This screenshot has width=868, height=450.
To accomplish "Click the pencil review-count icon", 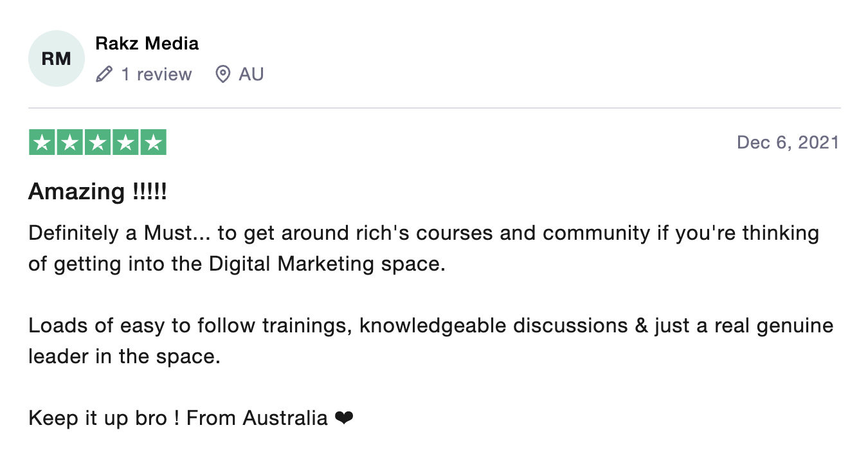I will coord(104,75).
